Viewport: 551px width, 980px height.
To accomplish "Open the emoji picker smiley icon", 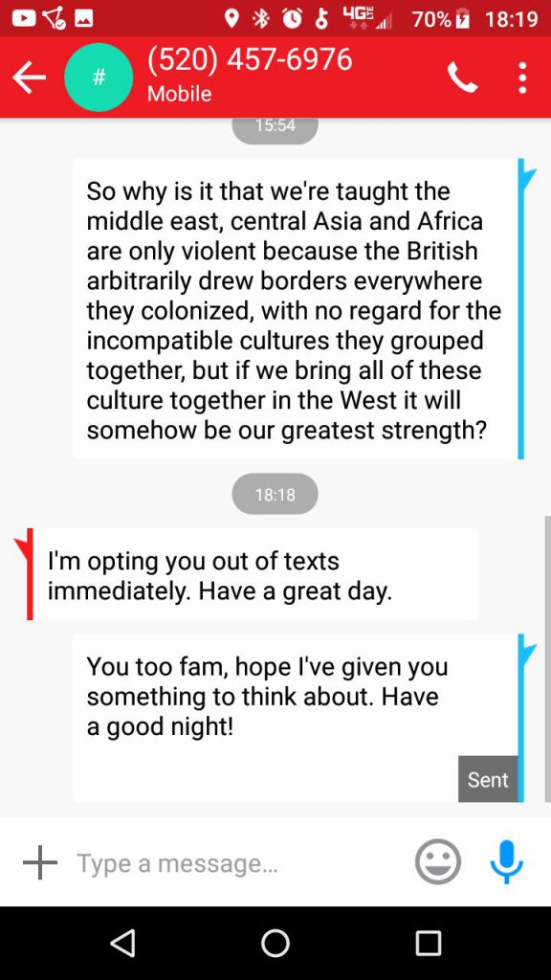I will [x=438, y=861].
